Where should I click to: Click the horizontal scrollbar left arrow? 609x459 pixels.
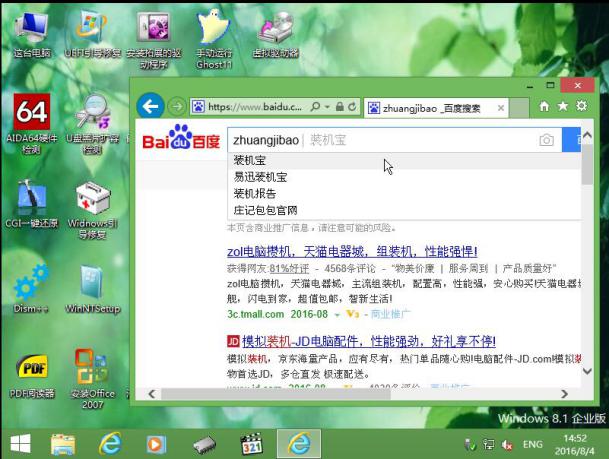tap(152, 394)
